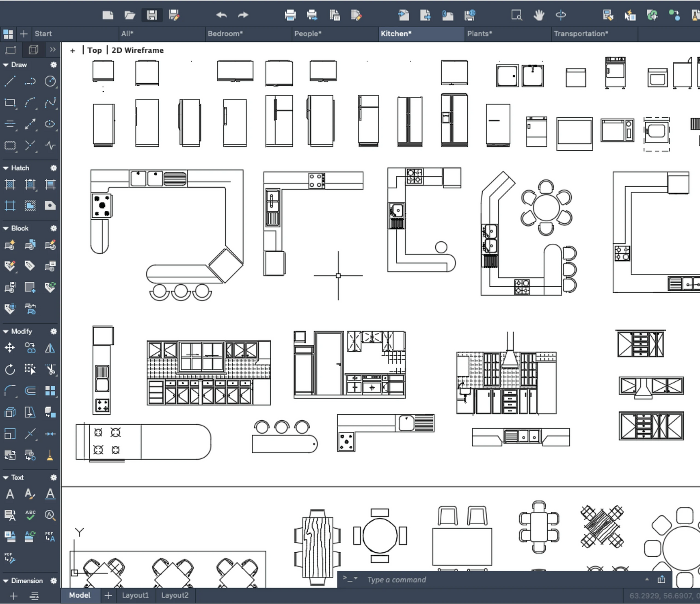Collapse the Draw panel section
The width and height of the screenshot is (700, 604).
(6, 65)
